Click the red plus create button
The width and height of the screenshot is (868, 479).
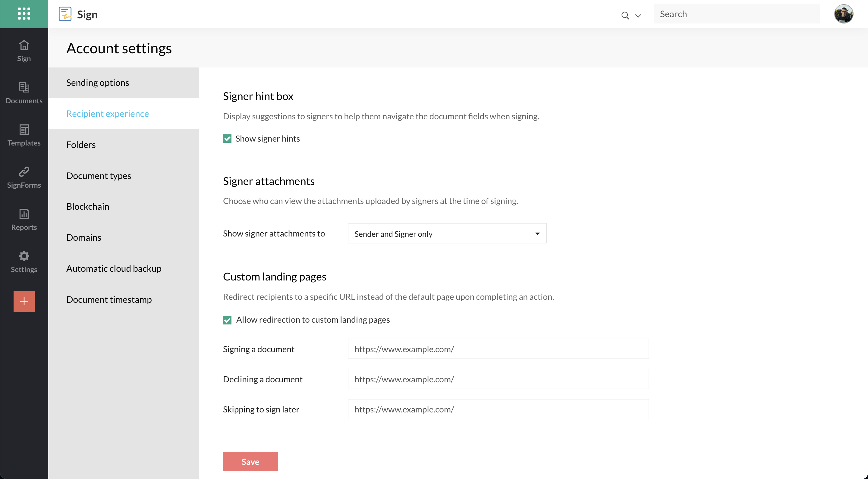pyautogui.click(x=24, y=301)
